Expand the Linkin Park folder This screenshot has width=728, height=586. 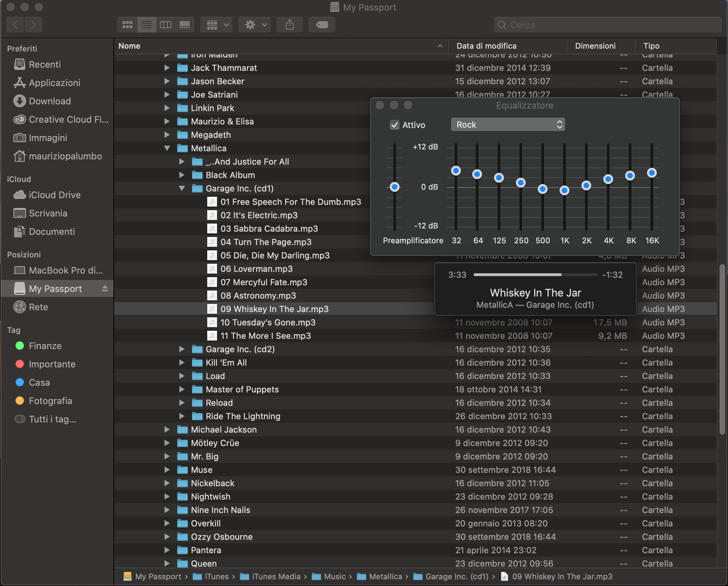167,108
